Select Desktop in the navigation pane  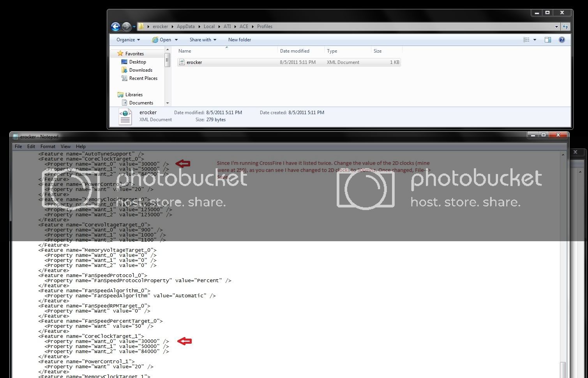click(138, 62)
